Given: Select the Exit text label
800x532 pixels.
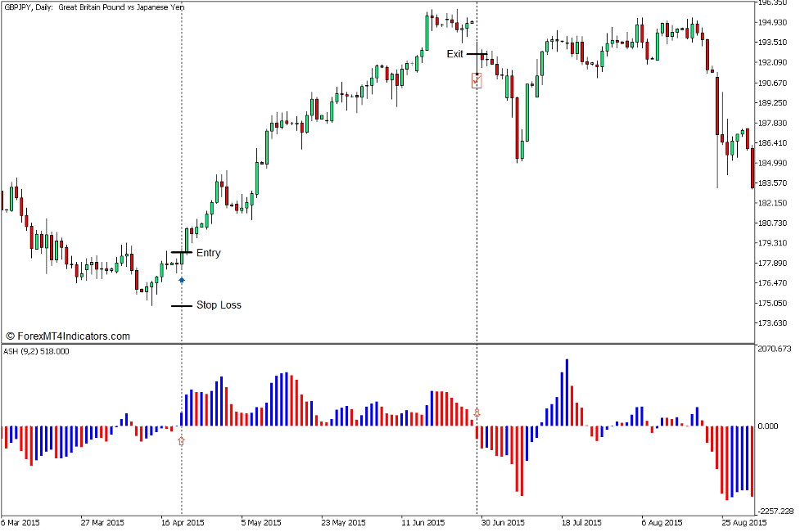Looking at the screenshot, I should pyautogui.click(x=455, y=54).
